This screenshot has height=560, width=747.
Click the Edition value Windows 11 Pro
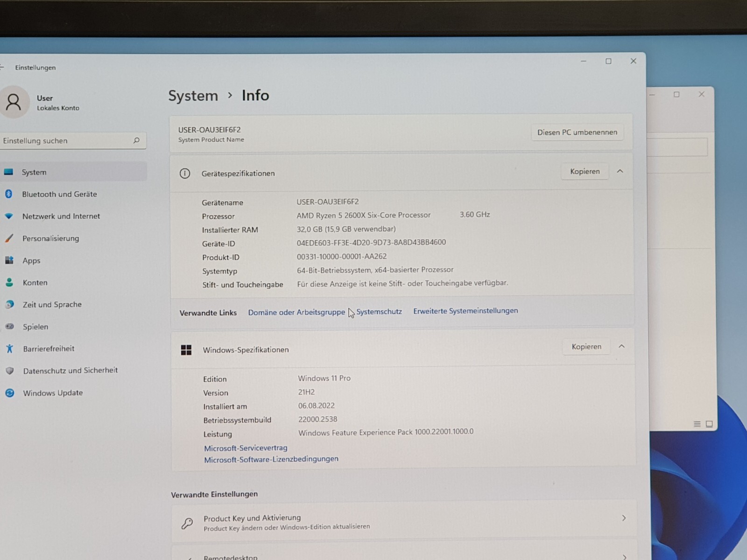coord(324,378)
